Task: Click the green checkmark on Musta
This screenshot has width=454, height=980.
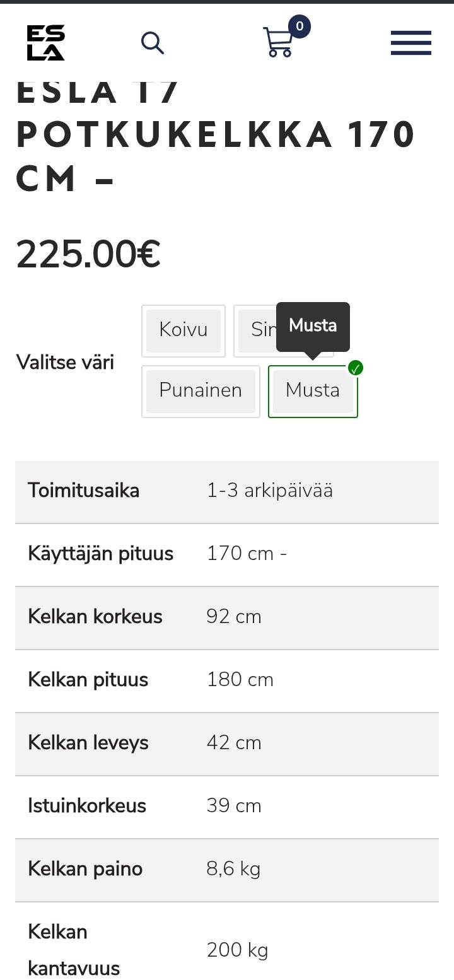Action: coord(356,369)
